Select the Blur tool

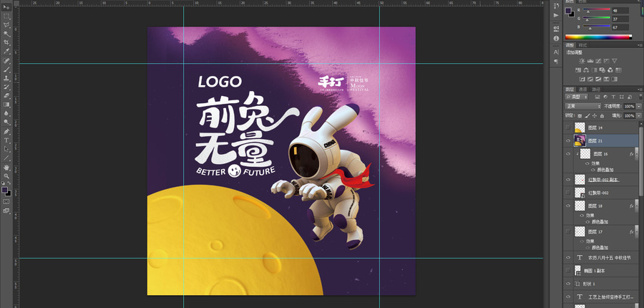(x=6, y=113)
